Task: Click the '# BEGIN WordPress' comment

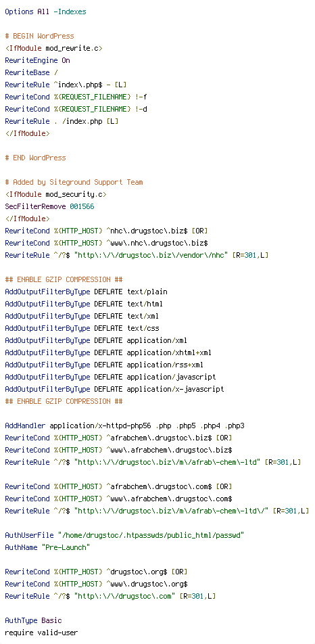Action: pyautogui.click(x=39, y=36)
